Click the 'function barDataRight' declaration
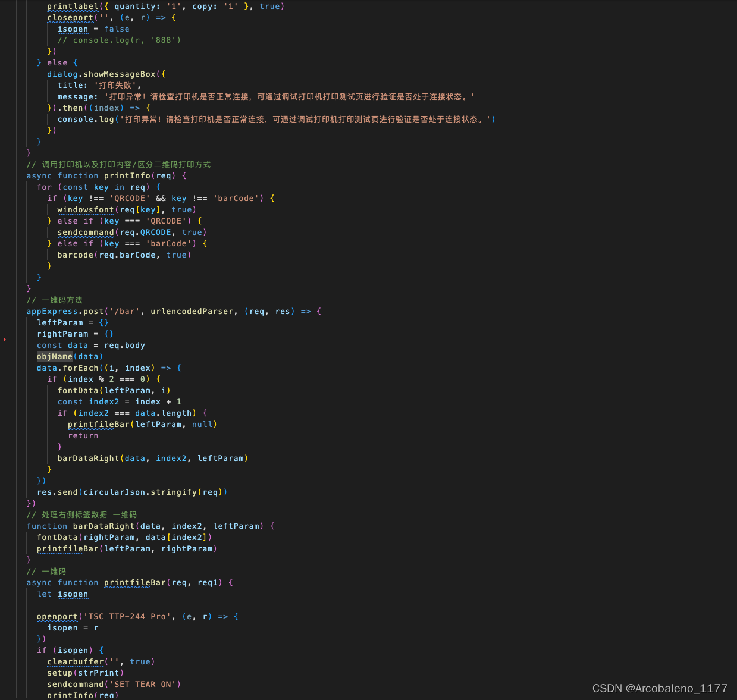737x700 pixels. click(150, 526)
